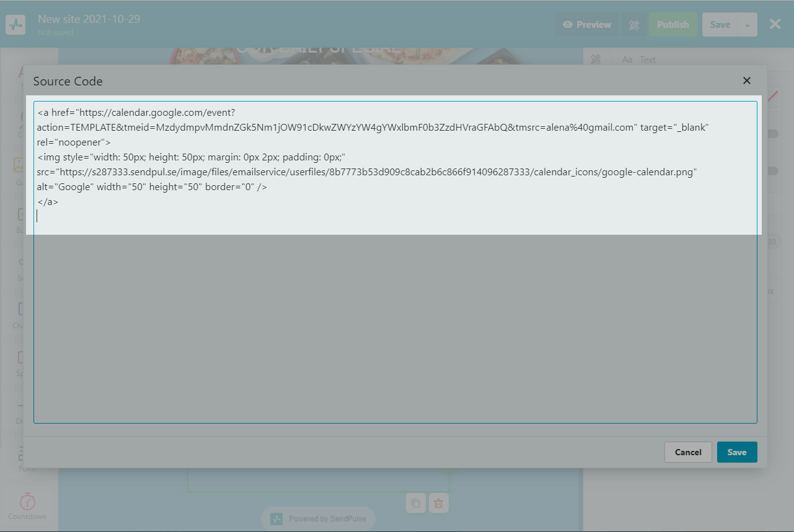Duplicate the selected block
The height and width of the screenshot is (532, 794).
(415, 504)
